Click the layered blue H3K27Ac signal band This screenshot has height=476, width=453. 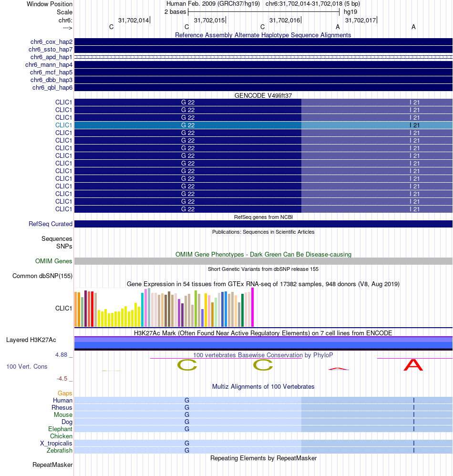tap(263, 343)
